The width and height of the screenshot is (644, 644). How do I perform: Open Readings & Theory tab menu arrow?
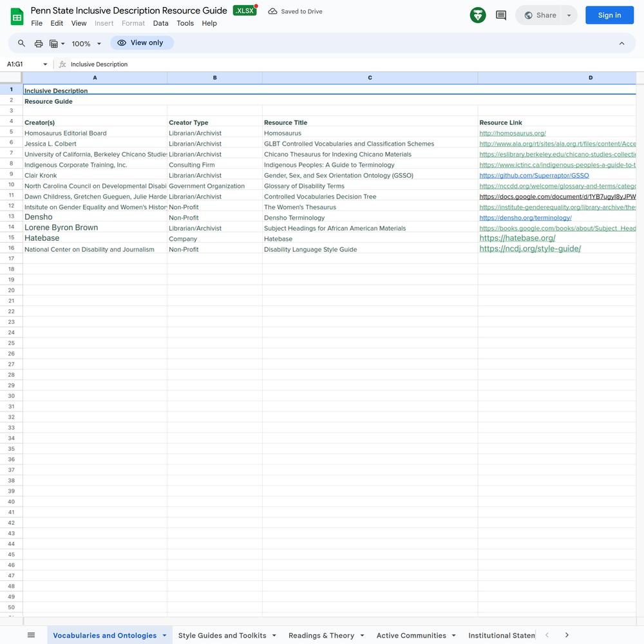coord(362,636)
